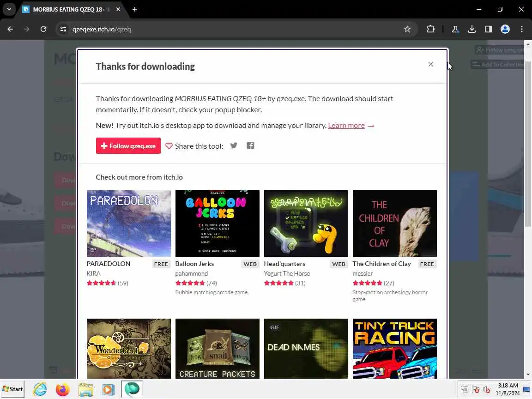
Task: Click The Children of Clay title link
Action: click(381, 264)
